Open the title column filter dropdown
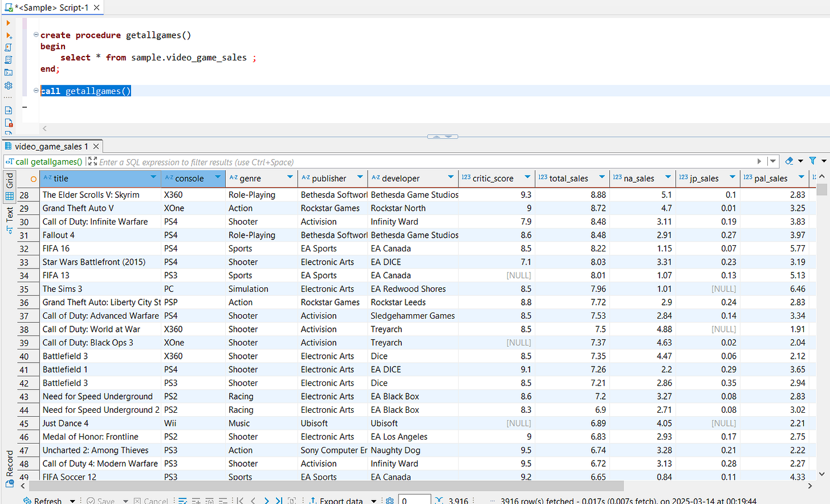This screenshot has width=830, height=504. [x=153, y=177]
